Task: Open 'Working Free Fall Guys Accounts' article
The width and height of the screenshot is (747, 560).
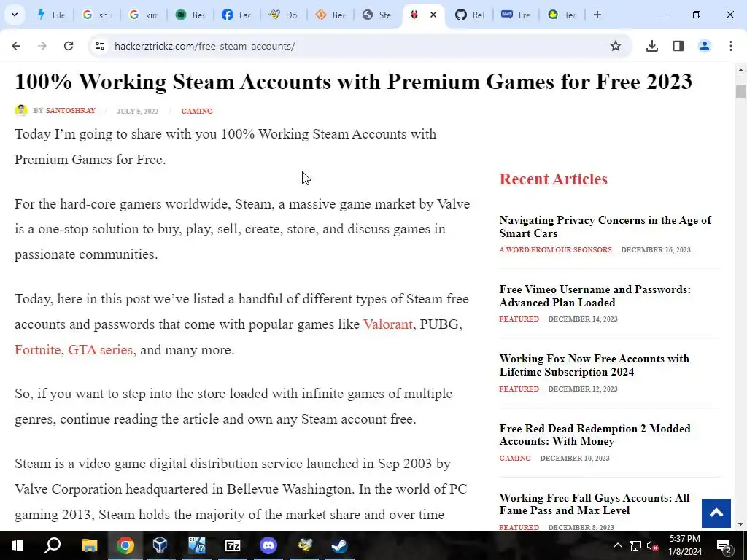Action: click(x=594, y=504)
